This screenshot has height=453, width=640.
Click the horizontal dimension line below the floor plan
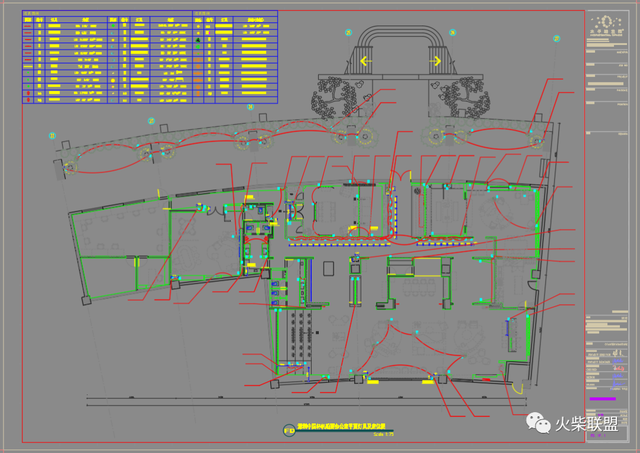[x=300, y=402]
